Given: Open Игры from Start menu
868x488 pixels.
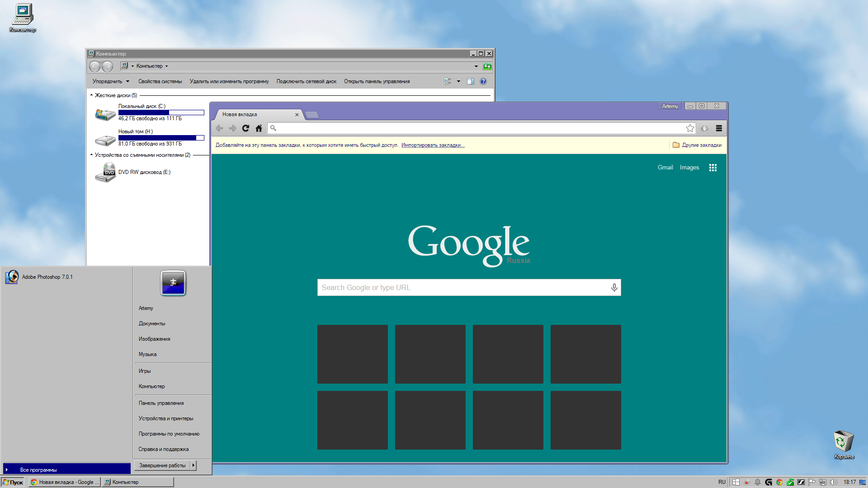Looking at the screenshot, I should [145, 371].
